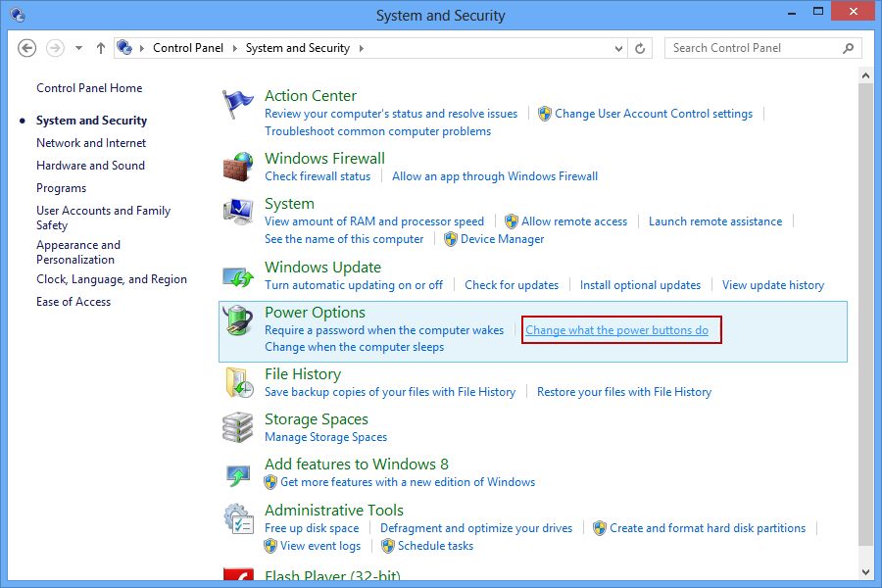Open the Windows Firewall brick wall icon
Screen dimensions: 882x588
point(238,167)
